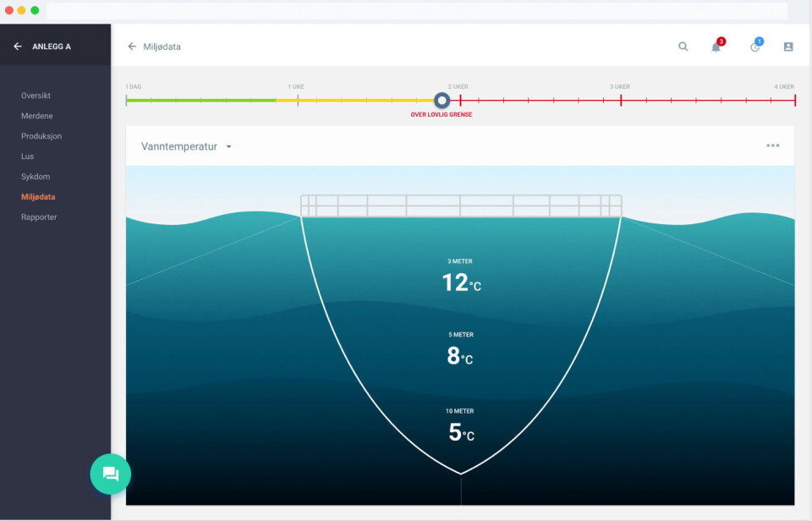812x521 pixels.
Task: Open Rapporter in the sidebar
Action: click(x=39, y=217)
